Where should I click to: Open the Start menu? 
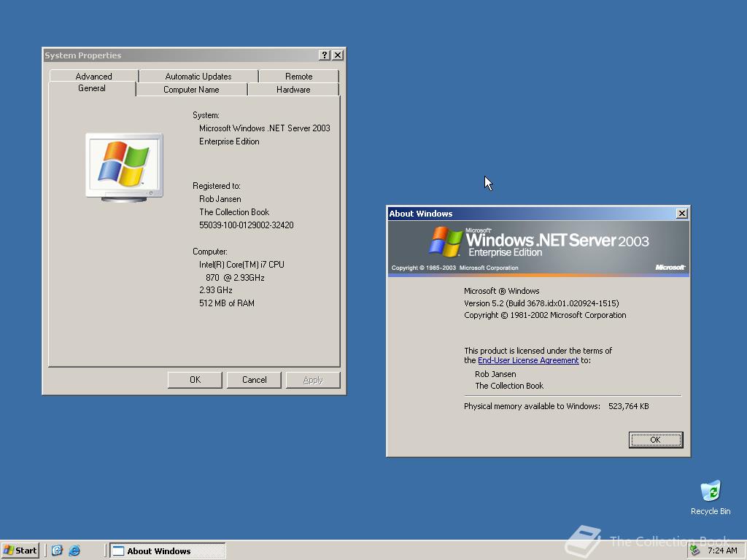tap(20, 551)
